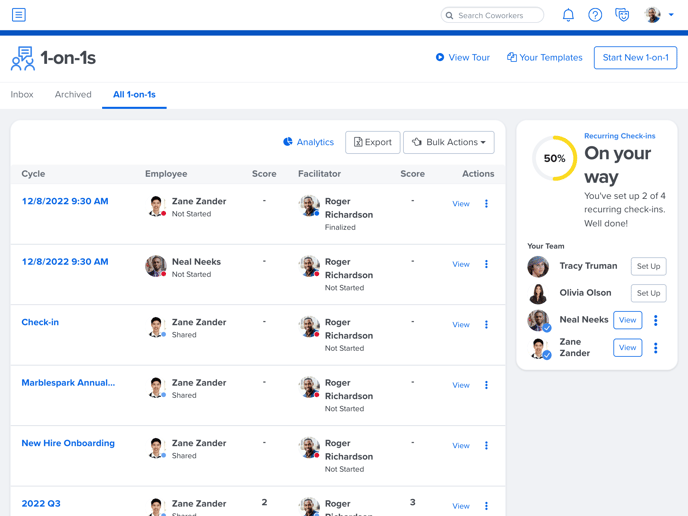Open the first 12/8/2022 9:30 AM cycle with Zane Zander
The image size is (688, 516).
pos(65,201)
